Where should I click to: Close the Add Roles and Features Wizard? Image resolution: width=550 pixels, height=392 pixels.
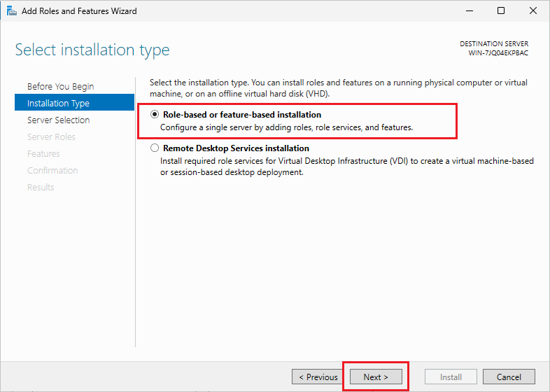(533, 10)
